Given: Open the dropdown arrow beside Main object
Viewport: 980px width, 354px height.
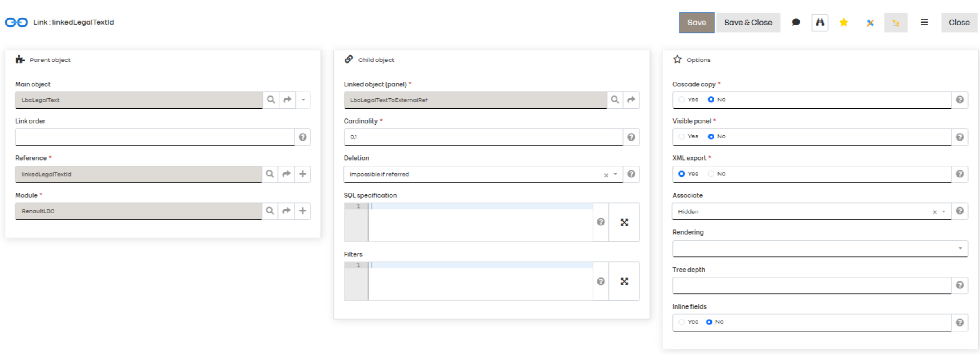Looking at the screenshot, I should tap(303, 100).
